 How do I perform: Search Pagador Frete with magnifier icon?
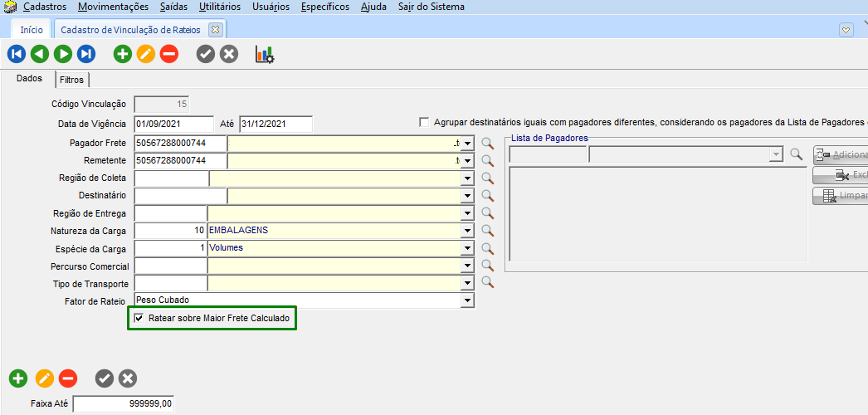coord(488,144)
